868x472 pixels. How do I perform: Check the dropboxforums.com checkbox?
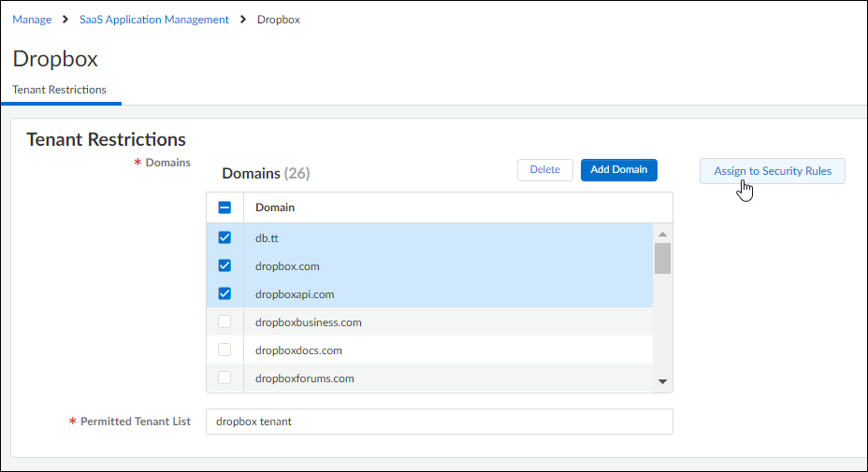click(224, 378)
